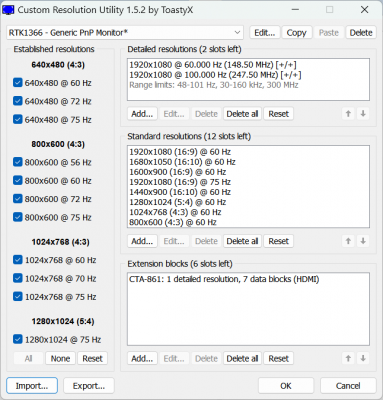The width and height of the screenshot is (383, 400).
Task: Move detailed resolution down with arrow
Action: pyautogui.click(x=363, y=114)
